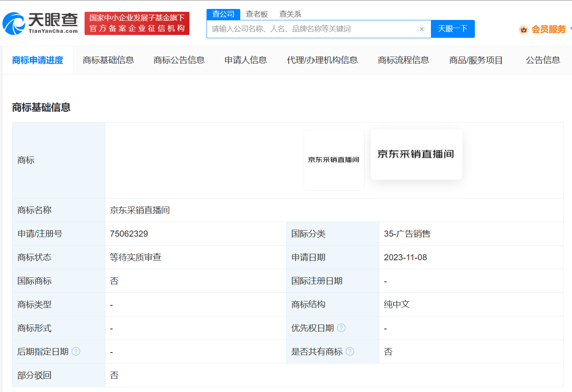
Task: Click the 申请日期 label cell
Action: click(333, 257)
